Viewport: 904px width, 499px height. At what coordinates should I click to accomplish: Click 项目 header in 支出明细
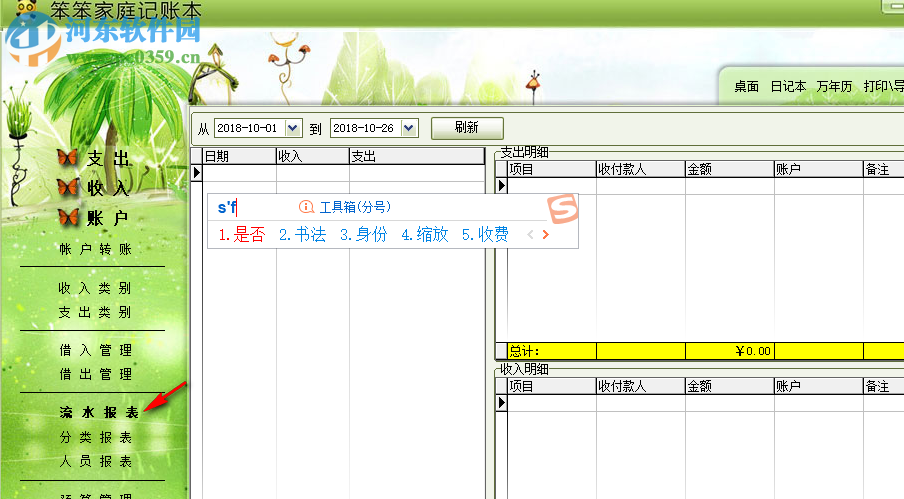coord(552,169)
